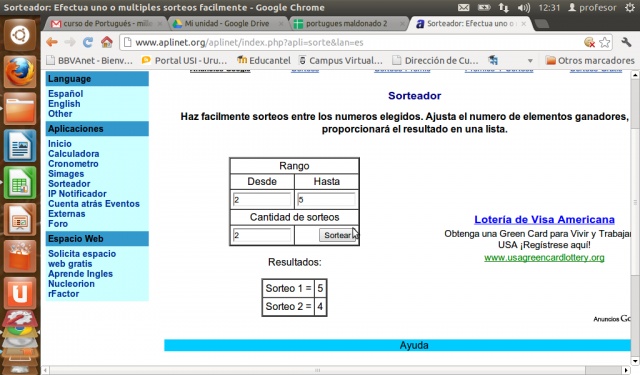
Task: Go to the browser home page icon
Action: (x=107, y=42)
